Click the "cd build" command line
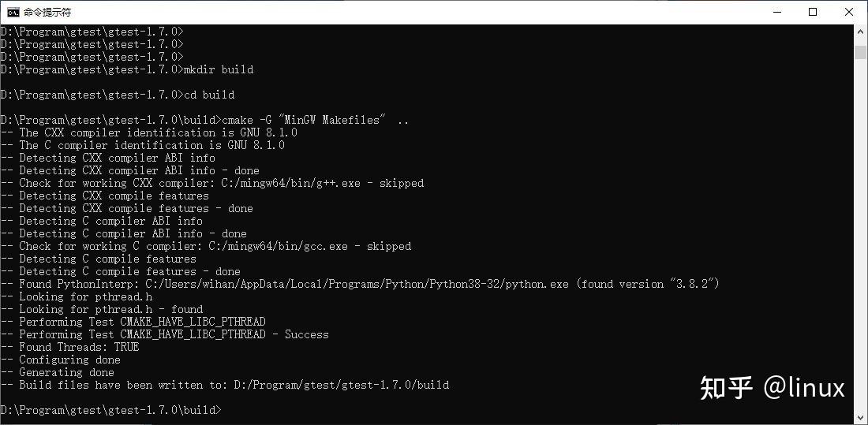The height and width of the screenshot is (425, 868). (208, 95)
